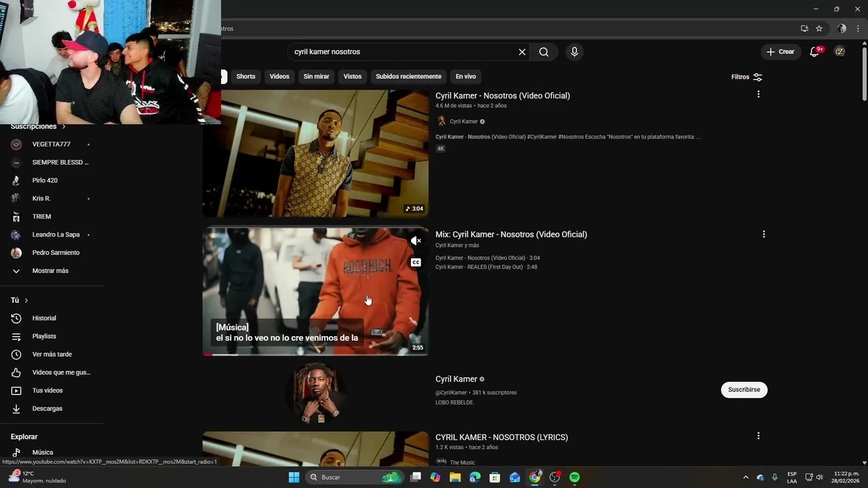
Task: Open CYRIL KAMER - NOSOTROS (LYRICS) title
Action: coord(502,437)
